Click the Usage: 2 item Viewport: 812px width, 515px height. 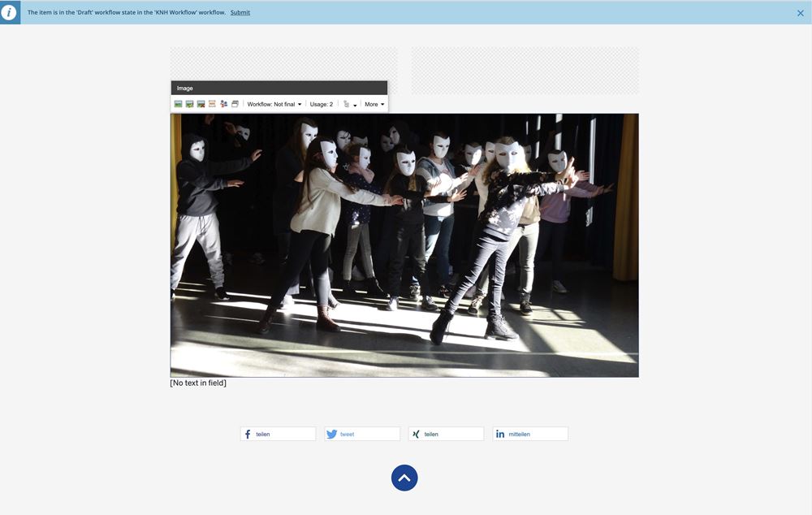tap(321, 104)
